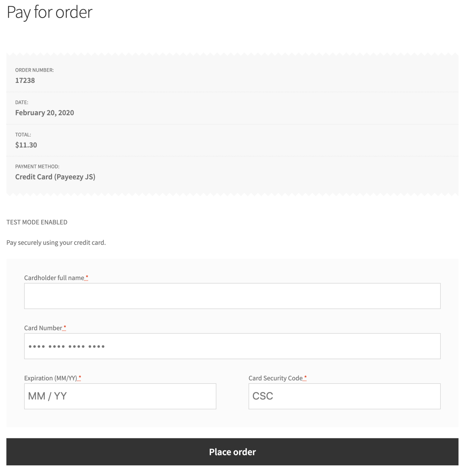467x476 pixels.
Task: Click the Place order button
Action: pyautogui.click(x=232, y=452)
